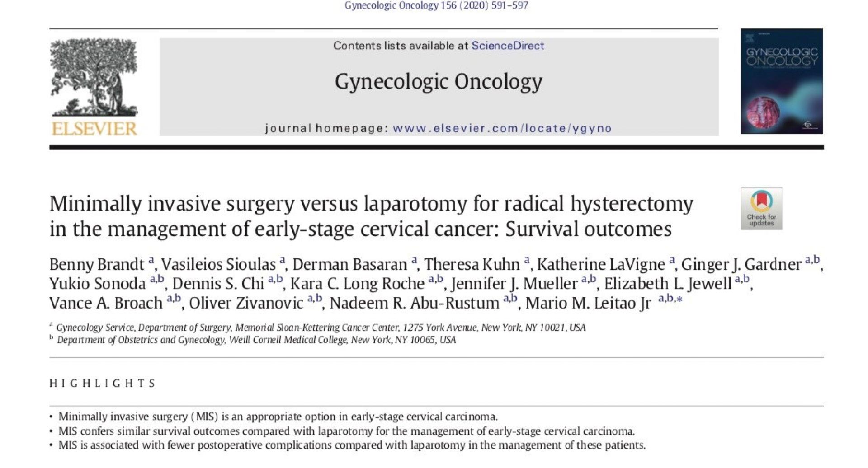Click the ELSEVIER orange wordmark text

pos(94,129)
